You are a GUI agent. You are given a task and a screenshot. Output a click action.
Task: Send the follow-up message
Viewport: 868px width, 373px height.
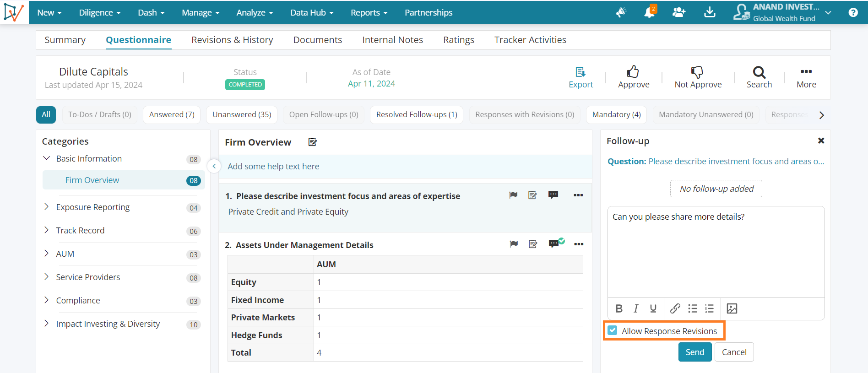[695, 352]
